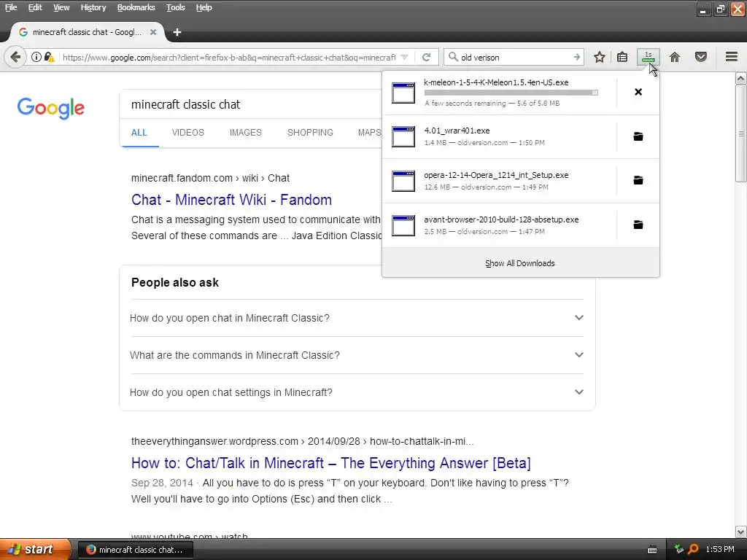Image resolution: width=747 pixels, height=560 pixels.
Task: Toggle the downloads panel toolbar button
Action: (x=649, y=57)
